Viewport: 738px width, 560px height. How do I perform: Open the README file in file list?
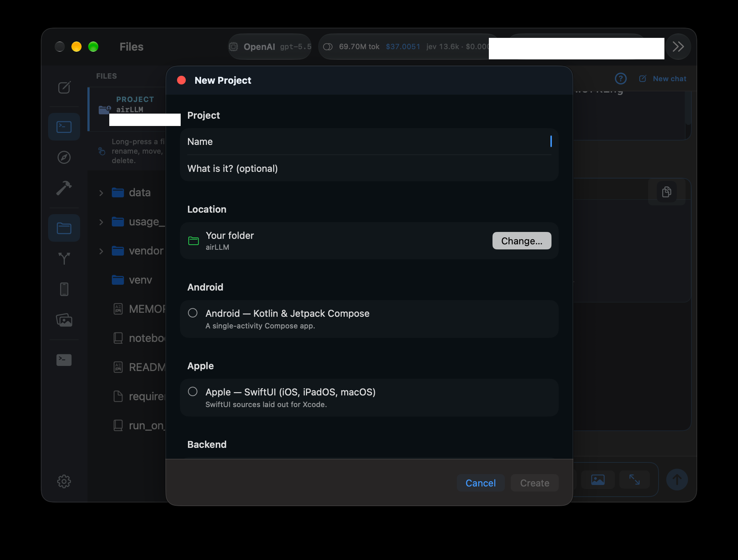[139, 367]
